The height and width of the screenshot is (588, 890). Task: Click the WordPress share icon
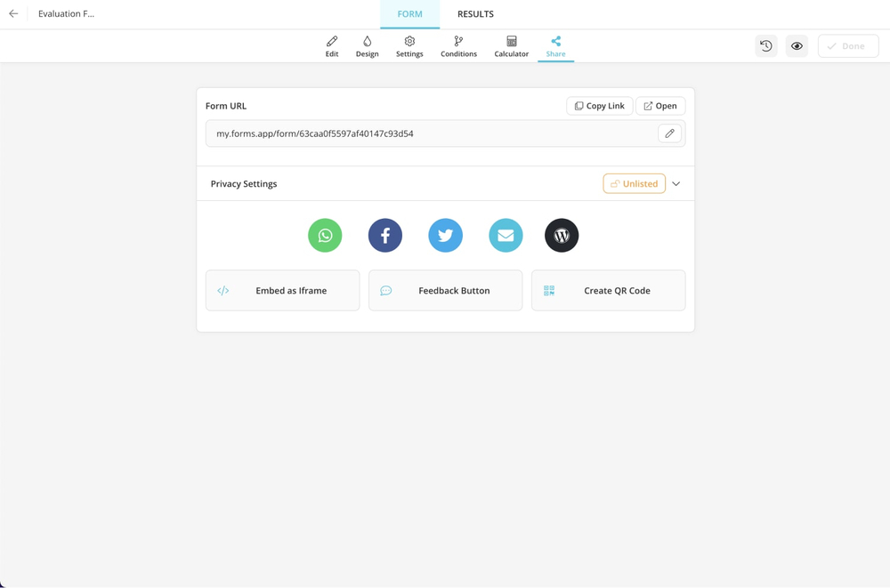click(x=562, y=236)
